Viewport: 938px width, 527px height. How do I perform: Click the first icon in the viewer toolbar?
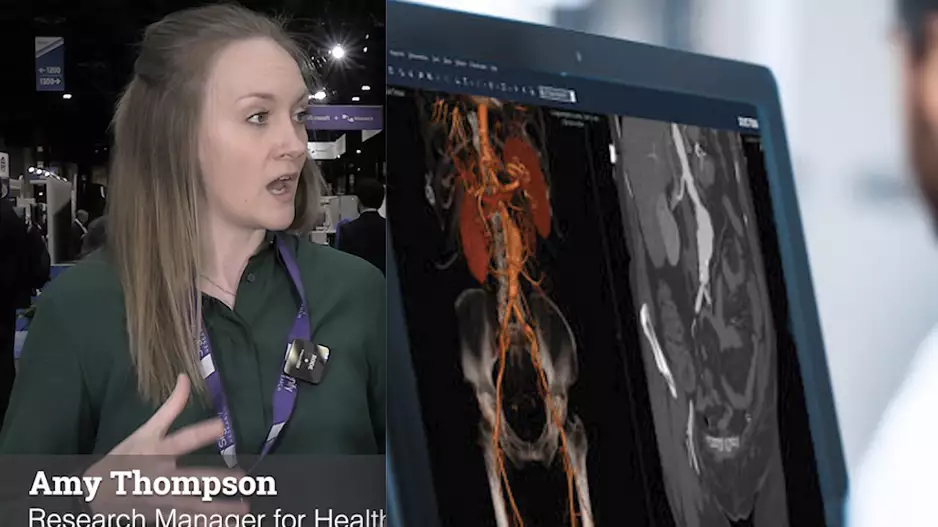[393, 72]
